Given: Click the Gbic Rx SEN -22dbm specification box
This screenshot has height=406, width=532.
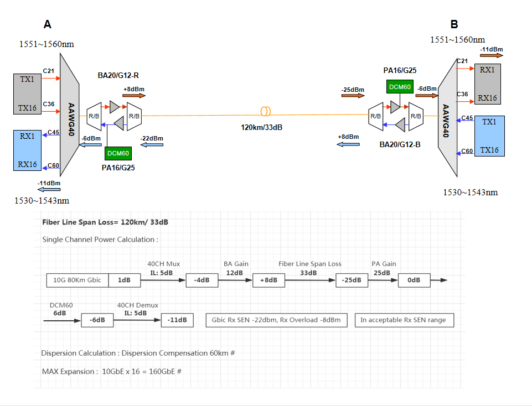Looking at the screenshot, I should click(276, 320).
